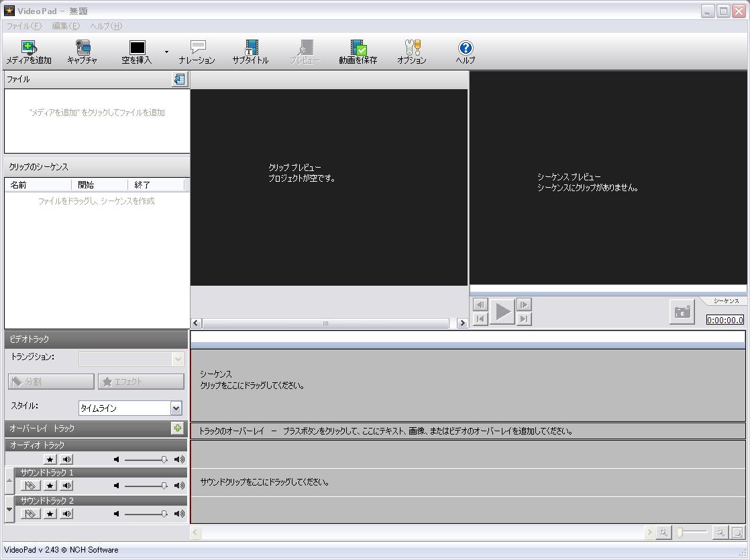Step forward one frame in sequence preview

pos(524,304)
